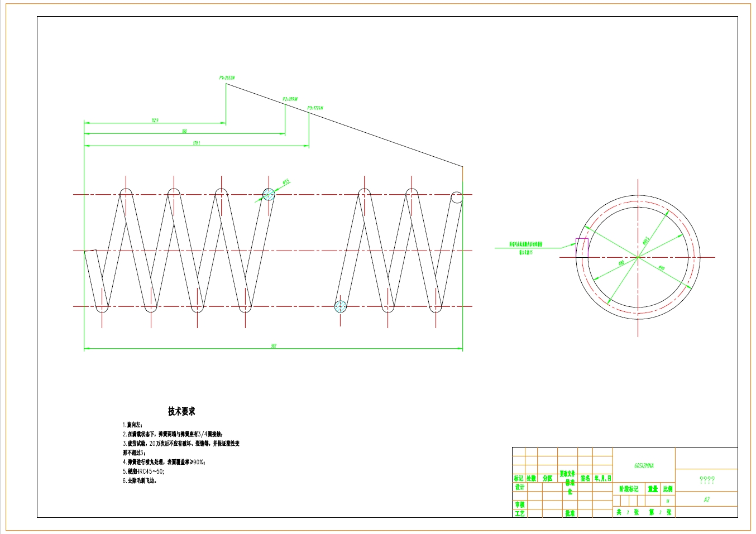The width and height of the screenshot is (756, 534).
Task: Click the "重量" title block cell
Action: click(x=653, y=489)
